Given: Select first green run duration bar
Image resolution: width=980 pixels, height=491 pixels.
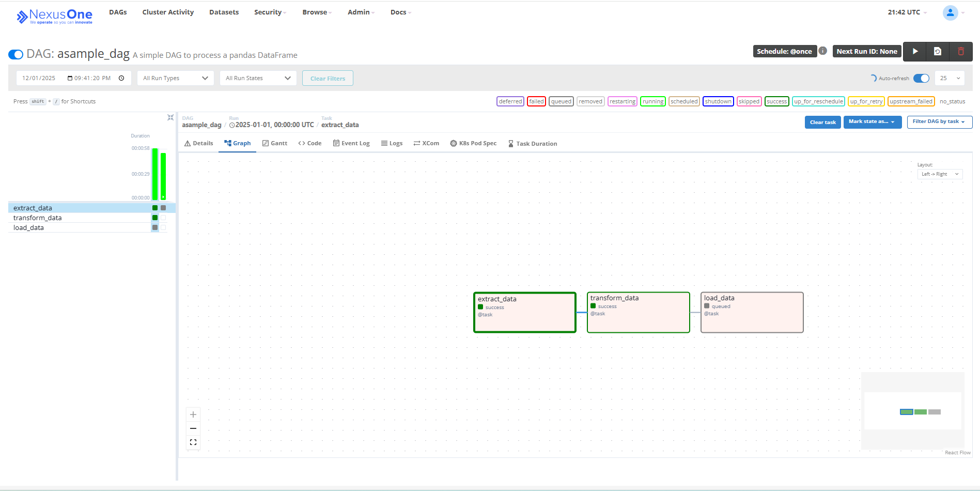Looking at the screenshot, I should pyautogui.click(x=155, y=174).
